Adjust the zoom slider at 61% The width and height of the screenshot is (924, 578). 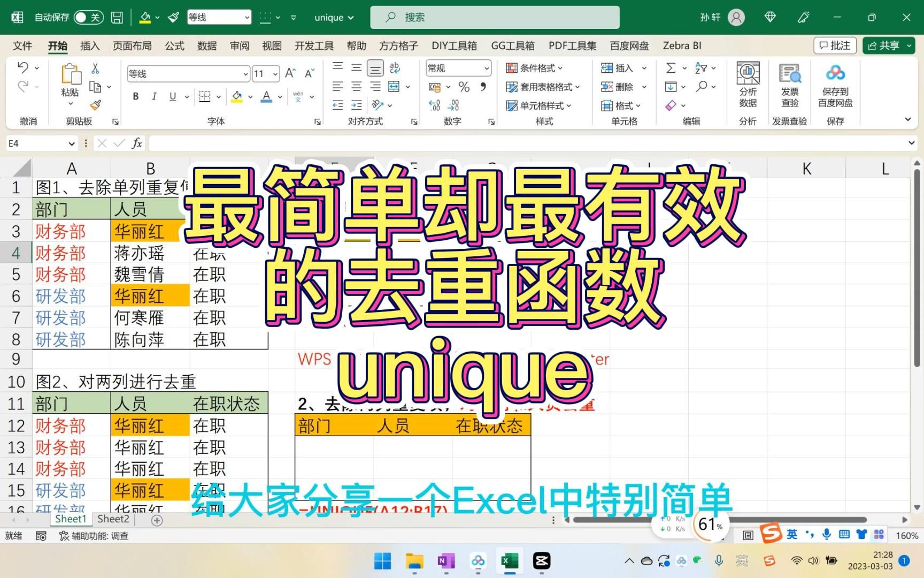click(x=710, y=524)
